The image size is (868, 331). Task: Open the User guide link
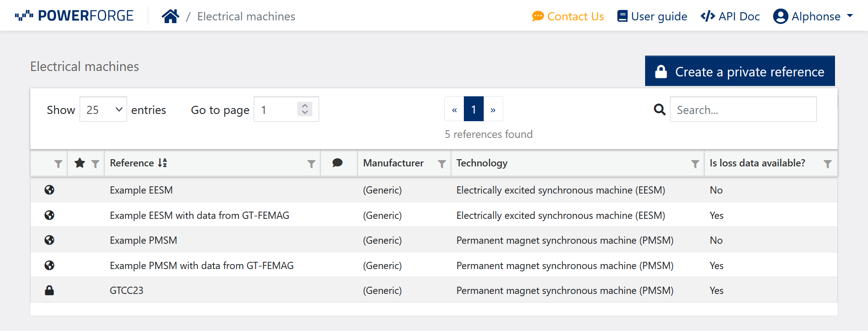pyautogui.click(x=652, y=16)
